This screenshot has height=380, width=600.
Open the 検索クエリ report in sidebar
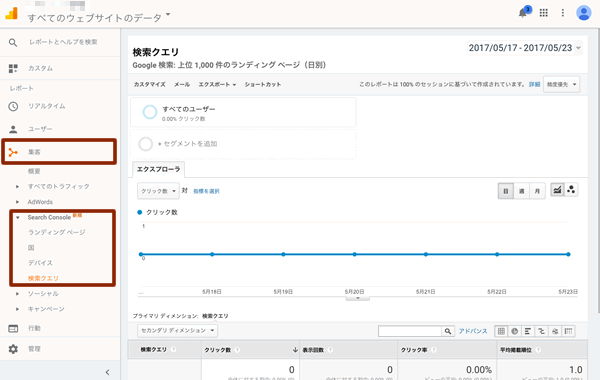[43, 278]
